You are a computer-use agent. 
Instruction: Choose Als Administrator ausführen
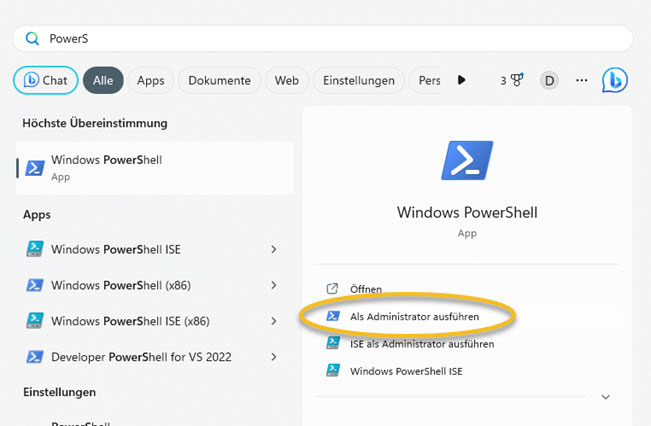(467, 316)
